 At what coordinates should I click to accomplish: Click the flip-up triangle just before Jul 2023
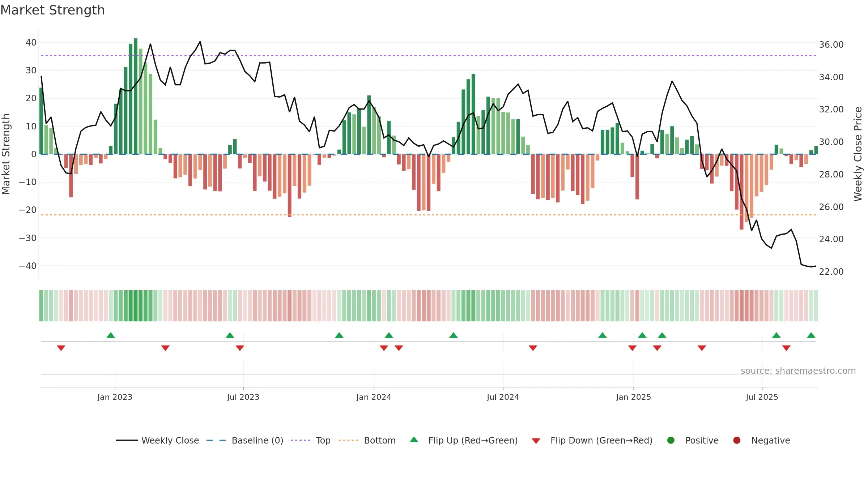coord(230,335)
